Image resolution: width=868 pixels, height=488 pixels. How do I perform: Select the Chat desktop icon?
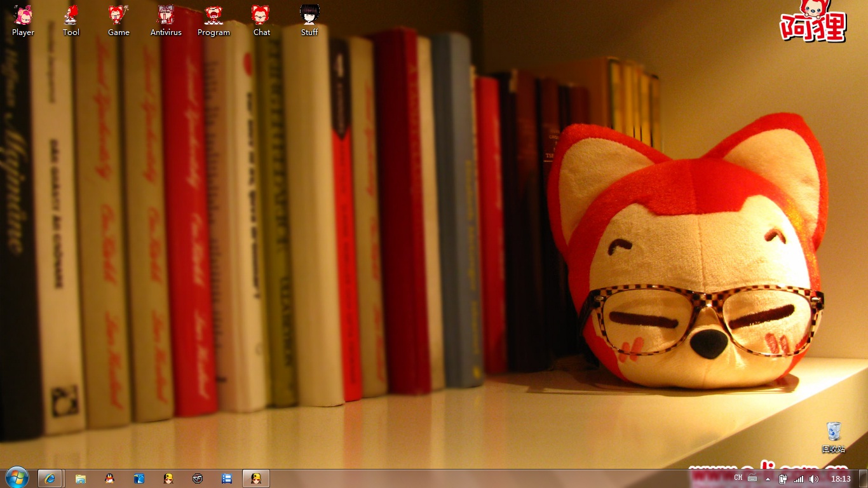[x=261, y=20]
